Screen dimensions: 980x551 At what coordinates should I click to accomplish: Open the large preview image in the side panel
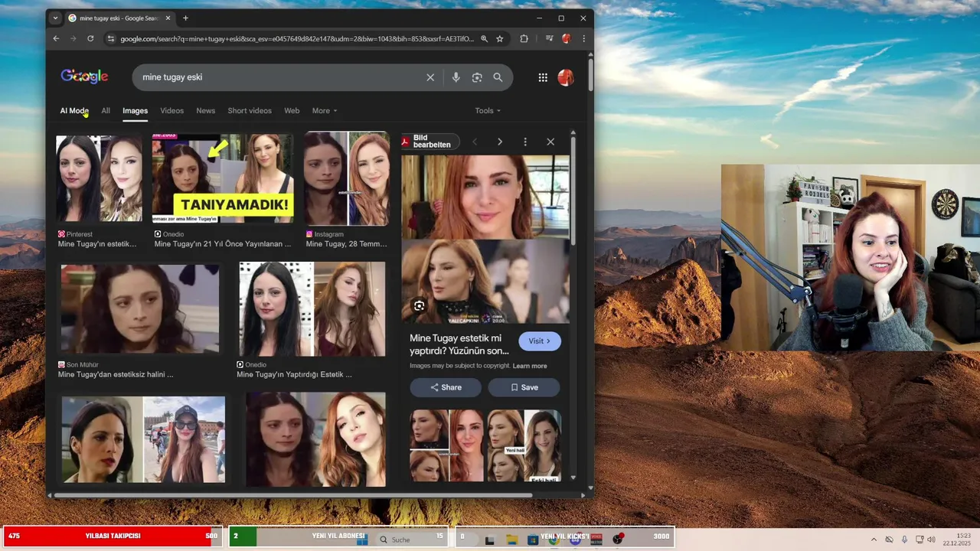coord(485,240)
